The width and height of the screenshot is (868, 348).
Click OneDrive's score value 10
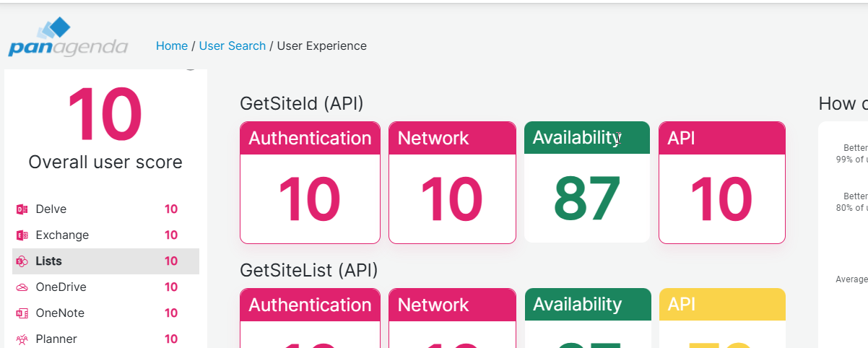pyautogui.click(x=171, y=287)
